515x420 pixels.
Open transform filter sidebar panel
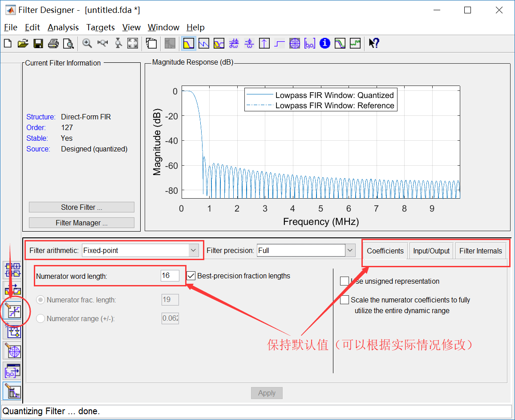coord(12,290)
